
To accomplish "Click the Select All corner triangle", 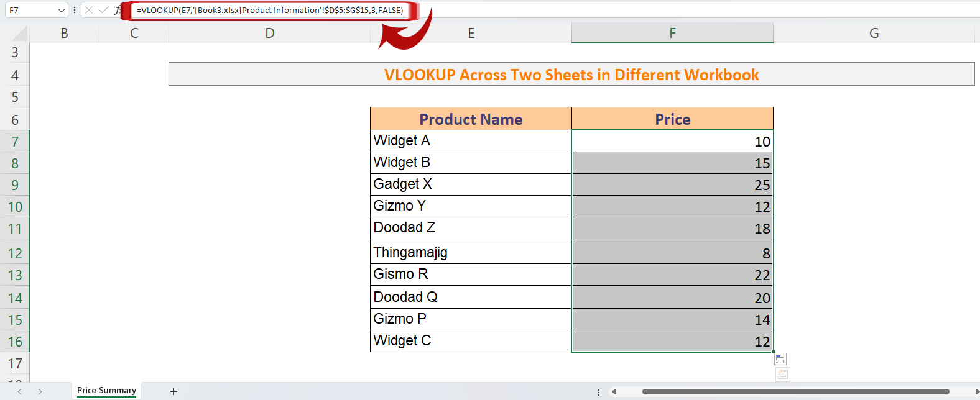I will pyautogui.click(x=19, y=34).
